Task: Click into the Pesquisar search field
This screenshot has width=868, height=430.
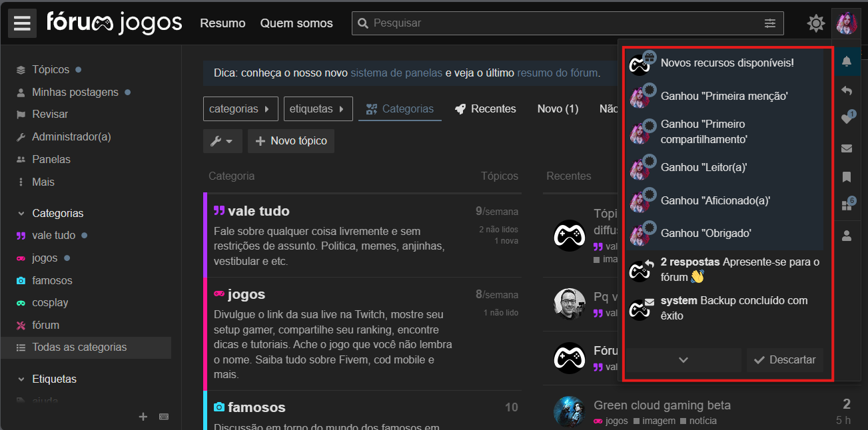Action: click(560, 23)
